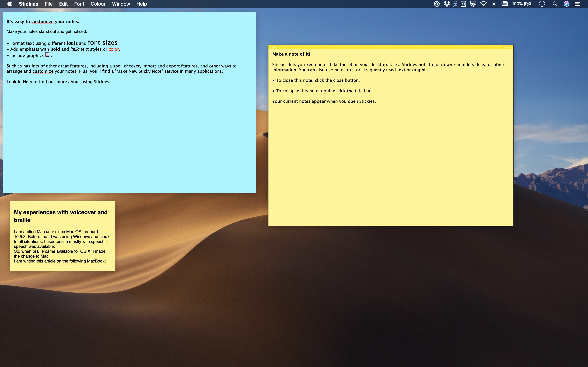Click the Wi-Fi status icon
588x367 pixels.
click(483, 4)
